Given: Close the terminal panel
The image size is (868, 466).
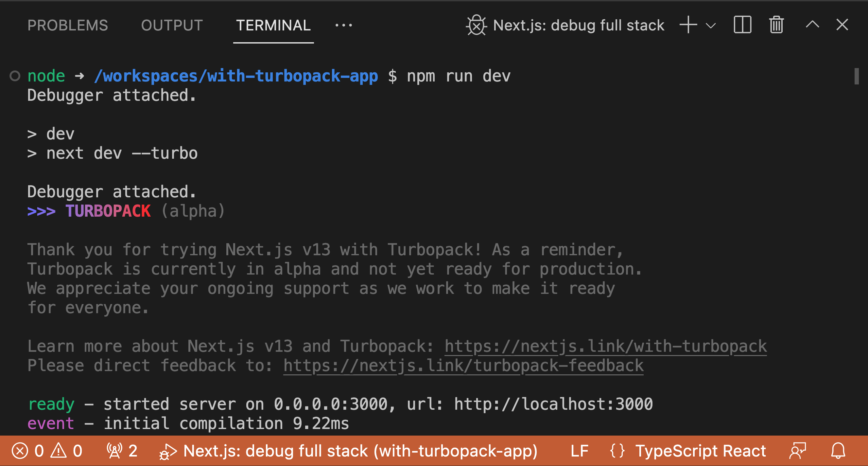Looking at the screenshot, I should [842, 25].
